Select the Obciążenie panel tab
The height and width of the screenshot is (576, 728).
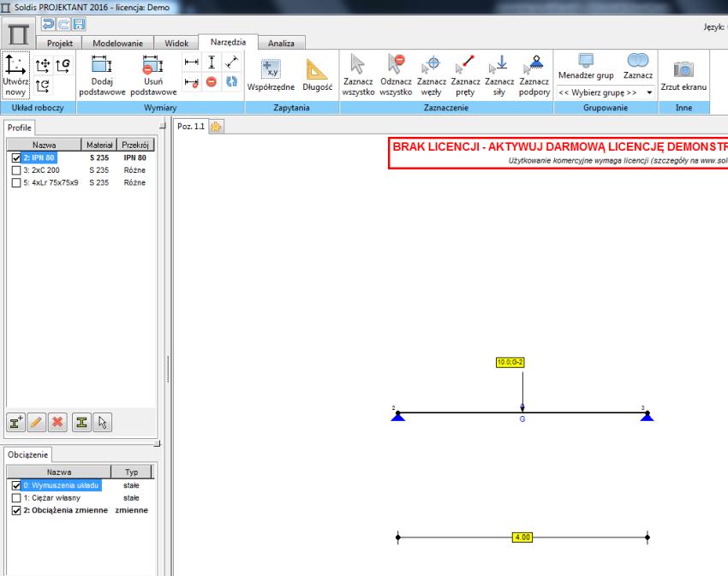28,454
